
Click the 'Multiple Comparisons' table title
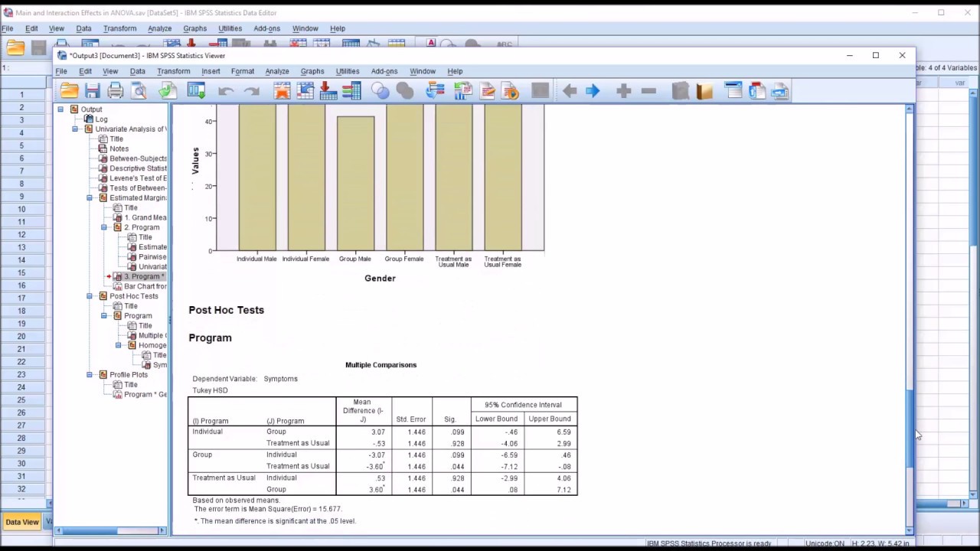(x=381, y=365)
